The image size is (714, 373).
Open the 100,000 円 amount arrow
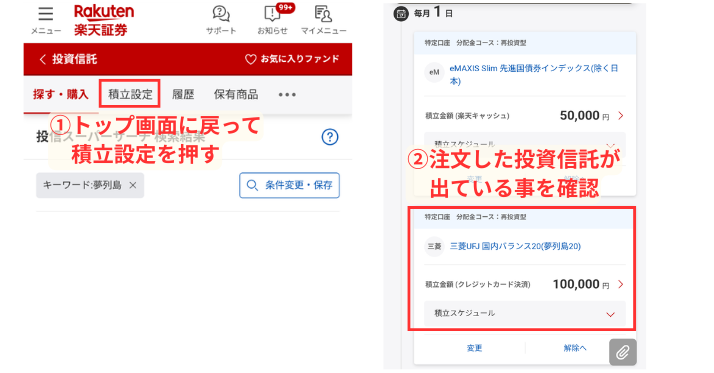[x=621, y=284]
